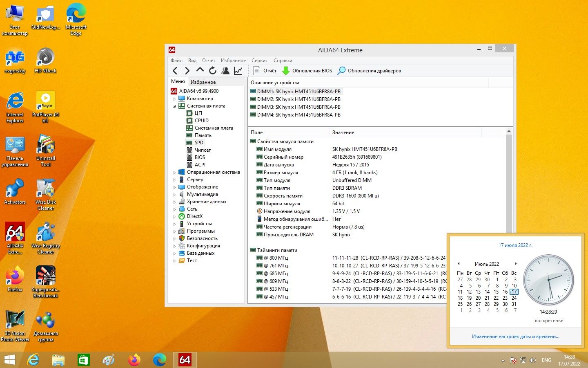
Task: Select Память in the tree
Action: click(199, 135)
